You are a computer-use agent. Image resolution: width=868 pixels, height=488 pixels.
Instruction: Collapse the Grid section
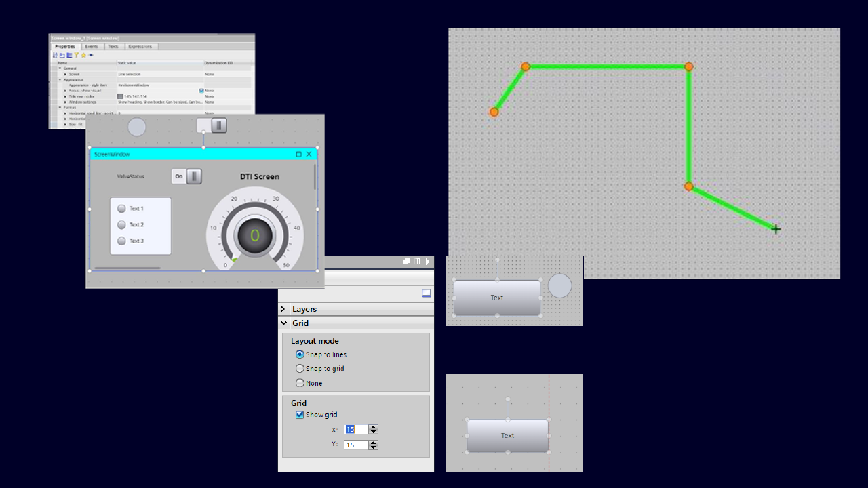(x=283, y=323)
